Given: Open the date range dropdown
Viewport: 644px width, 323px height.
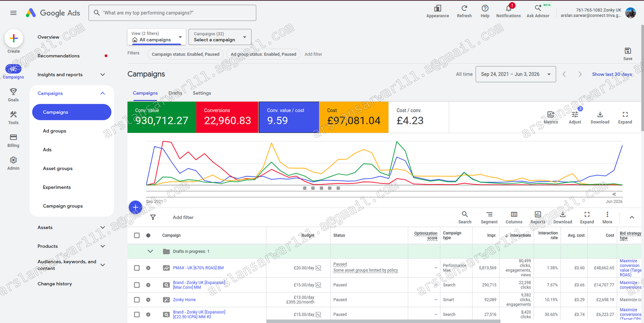Looking at the screenshot, I should click(516, 74).
